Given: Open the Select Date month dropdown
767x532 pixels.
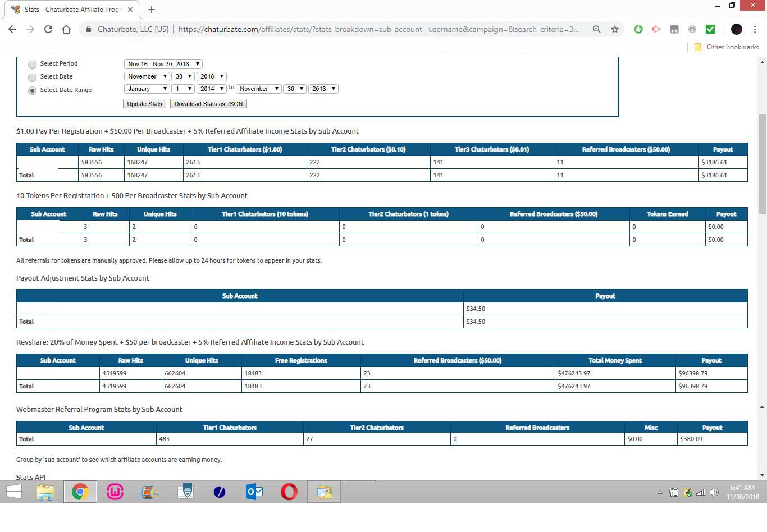Looking at the screenshot, I should click(147, 76).
